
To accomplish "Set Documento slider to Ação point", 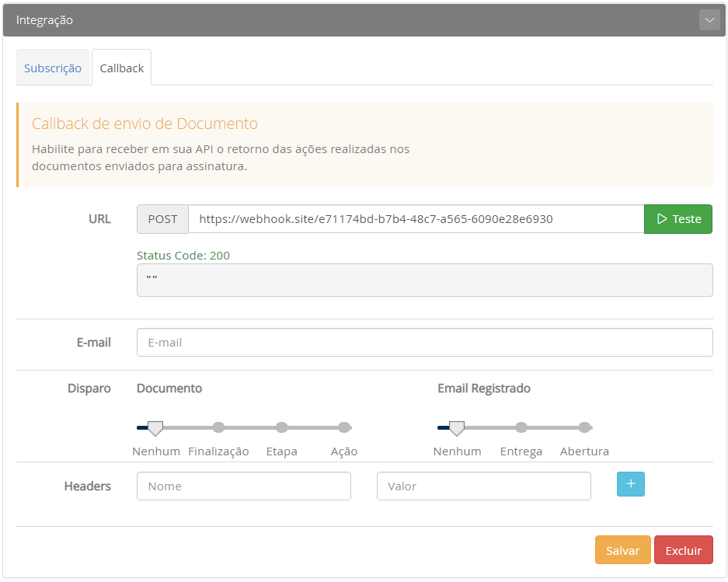I will pyautogui.click(x=344, y=427).
